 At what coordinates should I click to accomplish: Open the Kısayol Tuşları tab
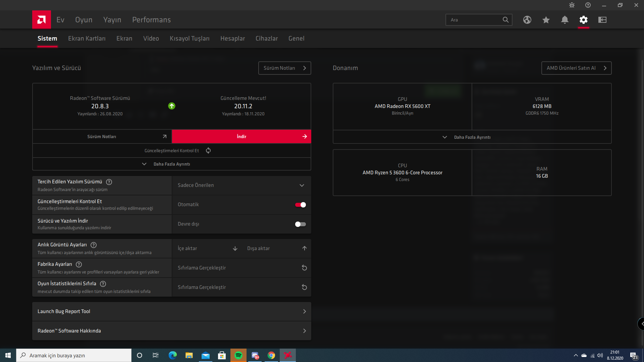190,39
